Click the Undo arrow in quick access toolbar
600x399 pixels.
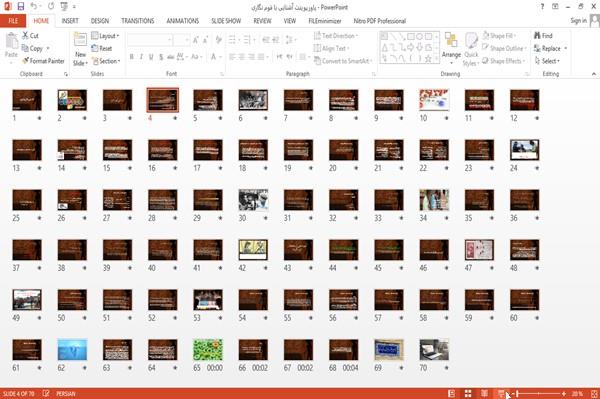pos(34,7)
